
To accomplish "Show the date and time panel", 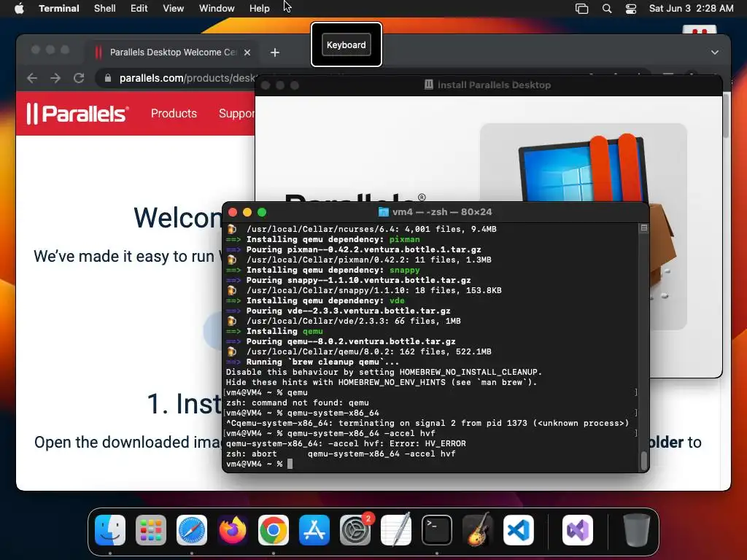I will click(692, 8).
